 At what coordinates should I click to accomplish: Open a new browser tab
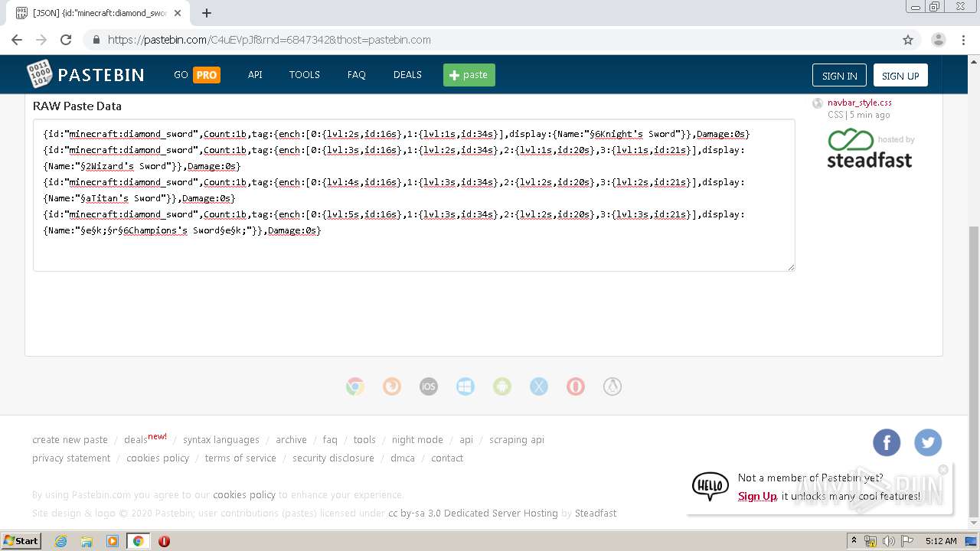[x=207, y=13]
